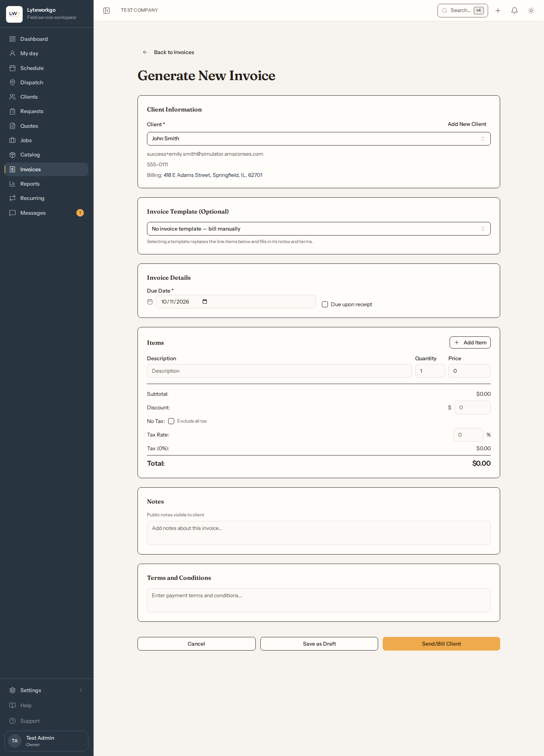Open Quotes page from sidebar
Viewport: 544px width, 756px height.
pyautogui.click(x=46, y=126)
